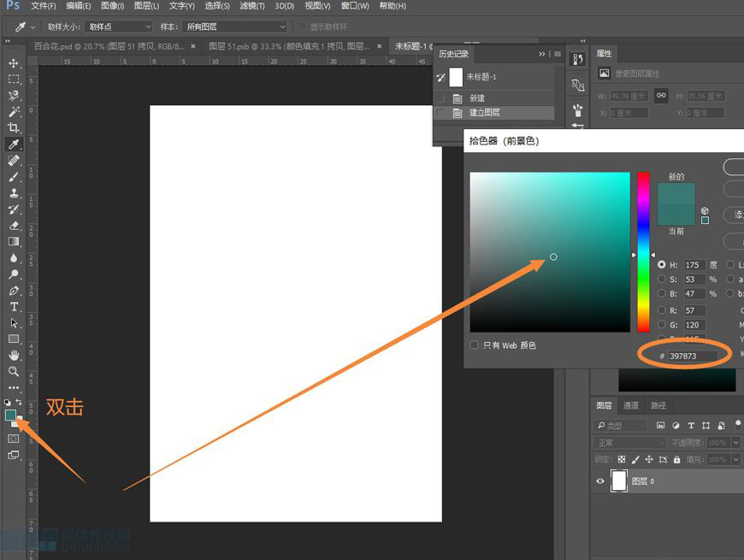Viewport: 744px width, 560px height.
Task: Switch to the 通道 channels tab
Action: [x=632, y=404]
